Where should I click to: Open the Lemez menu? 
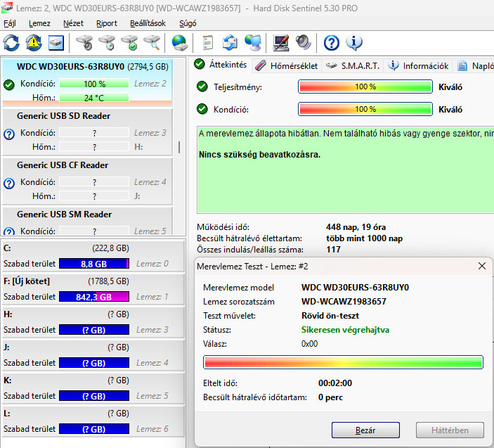(39, 23)
